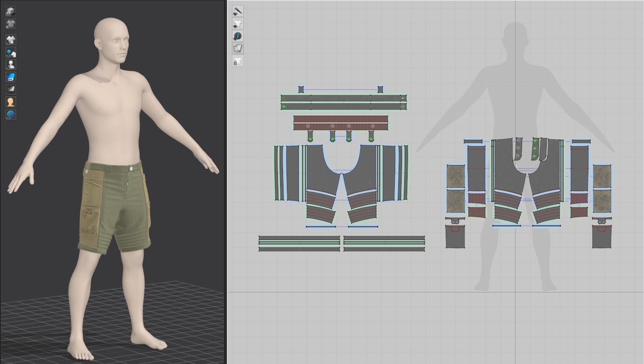Image resolution: width=644 pixels, height=364 pixels.
Task: Toggle the 3D environment globe icon
Action: click(11, 114)
